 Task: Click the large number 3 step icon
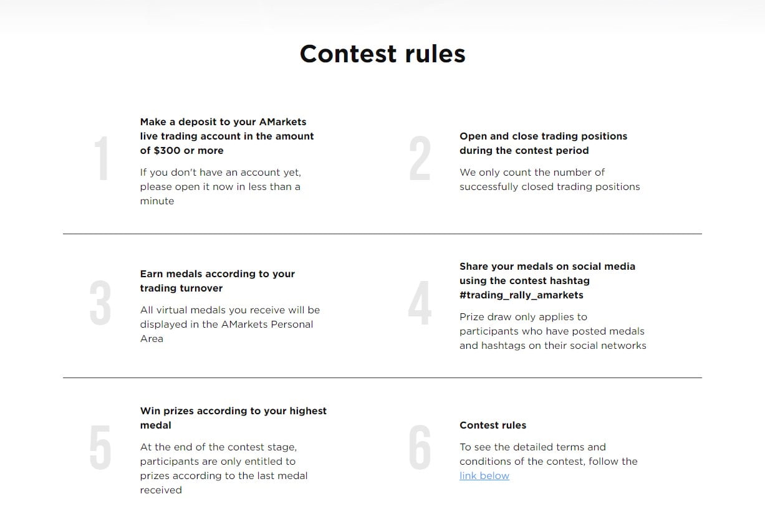point(100,303)
